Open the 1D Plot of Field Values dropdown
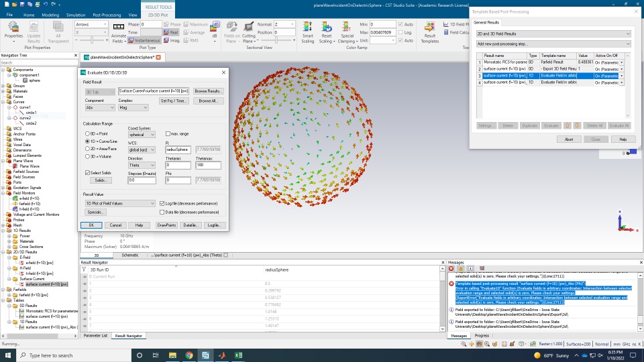Image resolution: width=644 pixels, height=362 pixels. tap(120, 204)
